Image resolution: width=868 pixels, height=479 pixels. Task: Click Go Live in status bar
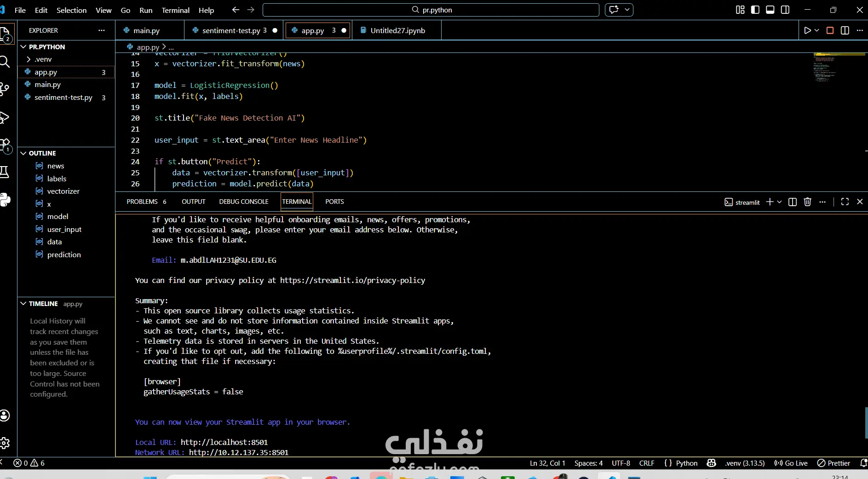[x=791, y=463]
